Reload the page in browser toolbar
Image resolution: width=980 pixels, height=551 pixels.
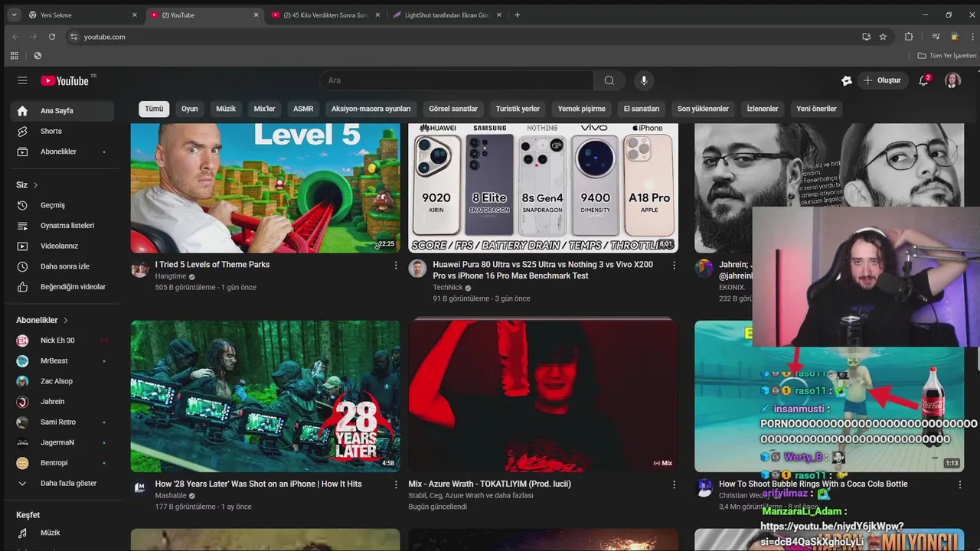pyautogui.click(x=52, y=37)
